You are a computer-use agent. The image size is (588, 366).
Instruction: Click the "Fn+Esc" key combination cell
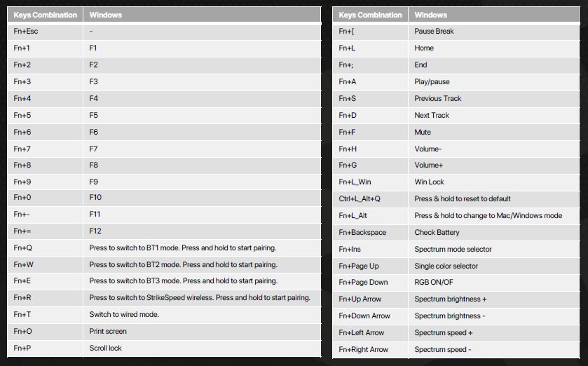tap(26, 32)
